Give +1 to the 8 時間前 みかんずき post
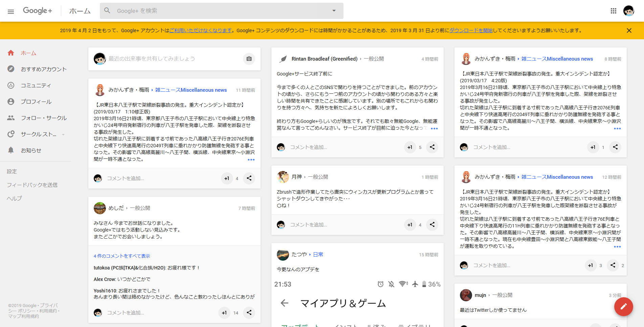This screenshot has height=327, width=644. coord(593,147)
